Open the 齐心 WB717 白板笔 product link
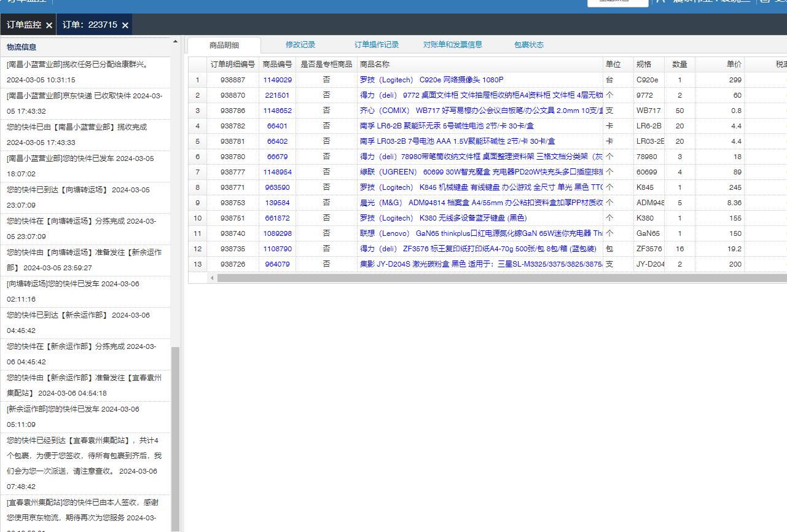This screenshot has width=787, height=532. click(x=481, y=111)
